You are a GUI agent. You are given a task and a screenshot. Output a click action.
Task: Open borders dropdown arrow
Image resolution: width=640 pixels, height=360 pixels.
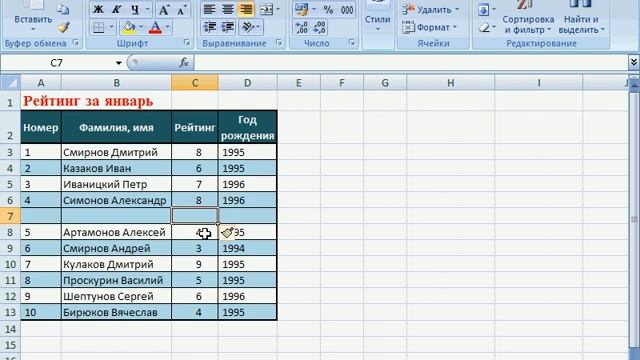[x=111, y=27]
